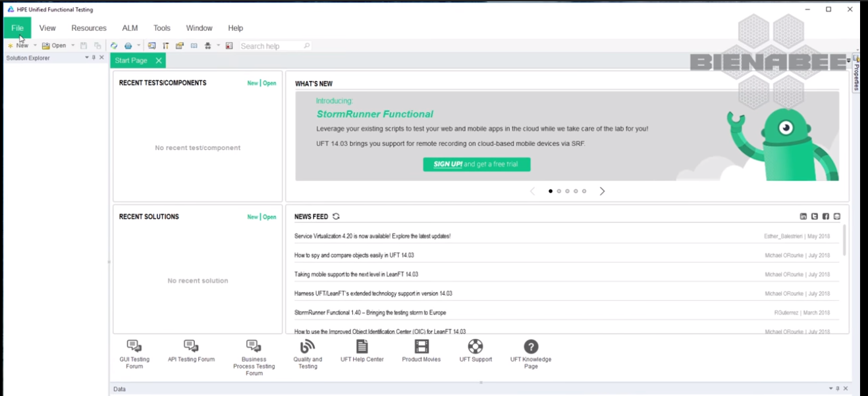Viewport: 868px width, 396px height.
Task: Click the SIGN UP! free trial button
Action: click(x=477, y=164)
